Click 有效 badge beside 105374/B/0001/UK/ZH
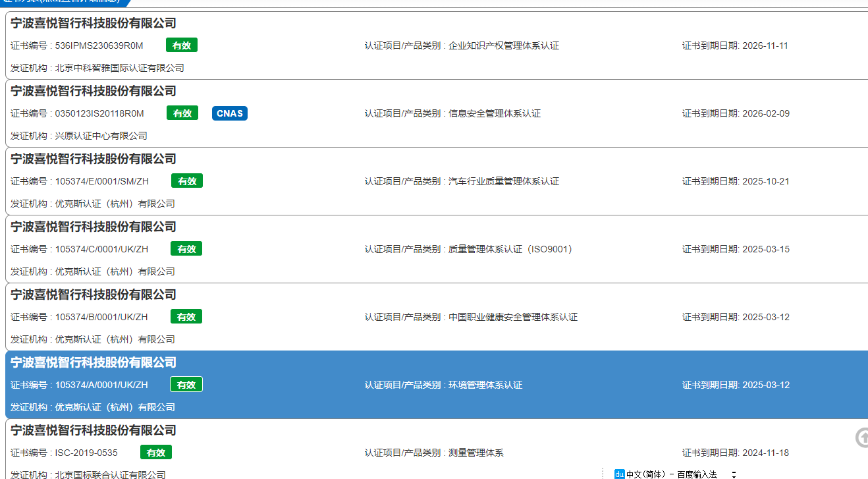 click(x=186, y=317)
